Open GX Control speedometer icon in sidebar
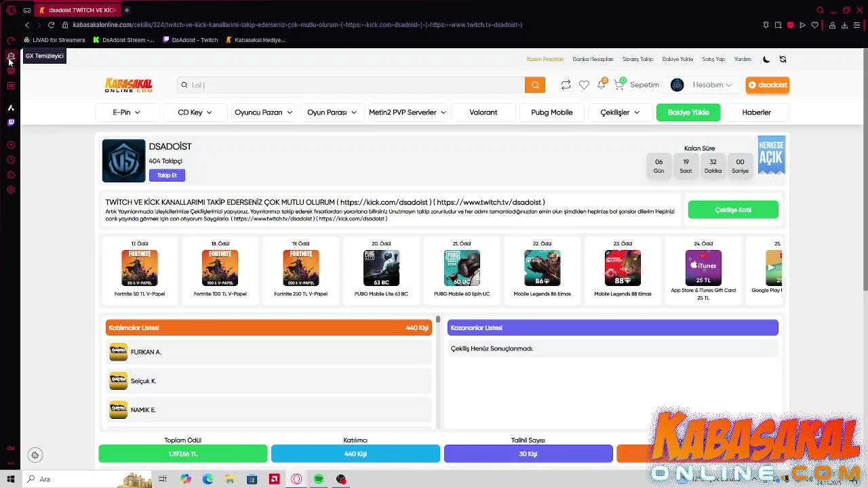The height and width of the screenshot is (488, 868). coord(11,41)
